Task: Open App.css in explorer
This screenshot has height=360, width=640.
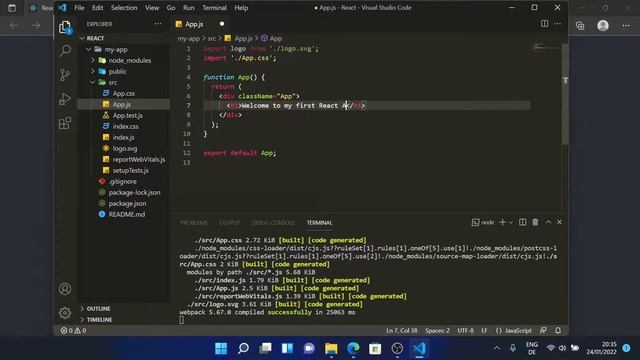Action: click(x=124, y=93)
